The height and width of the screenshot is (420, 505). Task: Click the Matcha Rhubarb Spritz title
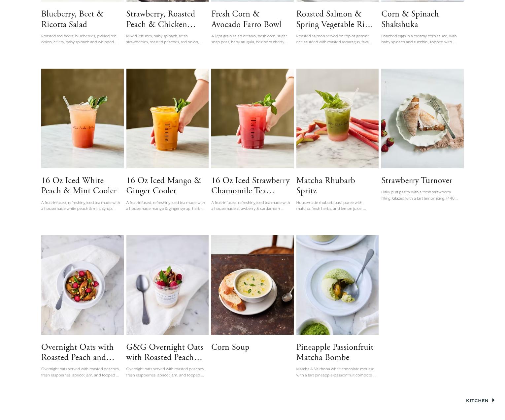pos(326,186)
